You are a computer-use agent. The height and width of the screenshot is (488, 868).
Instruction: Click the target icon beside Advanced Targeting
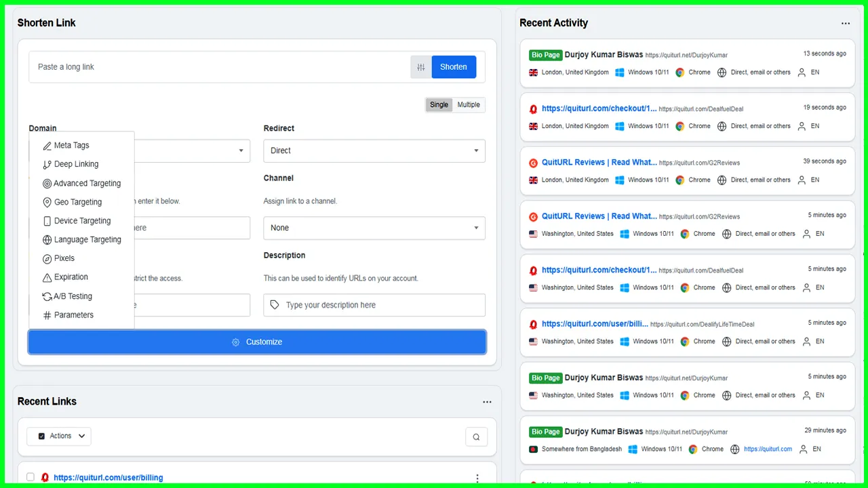pos(47,184)
